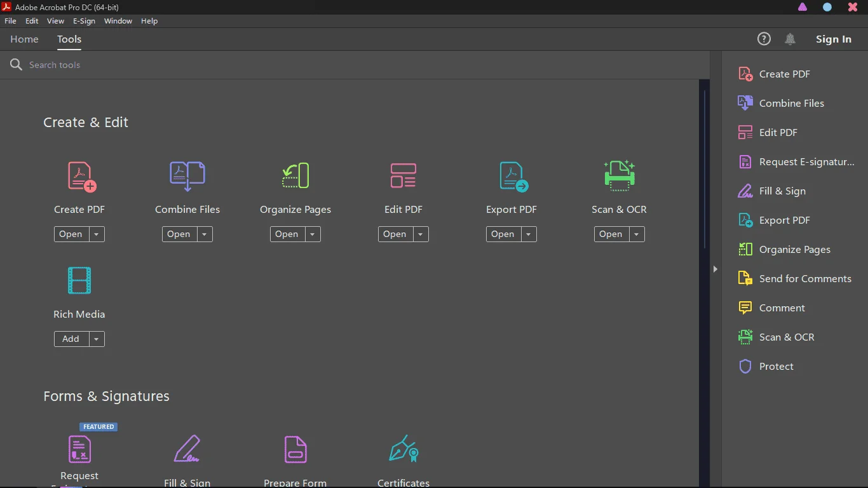Click the Search tools input field
The image size is (868, 488).
356,65
